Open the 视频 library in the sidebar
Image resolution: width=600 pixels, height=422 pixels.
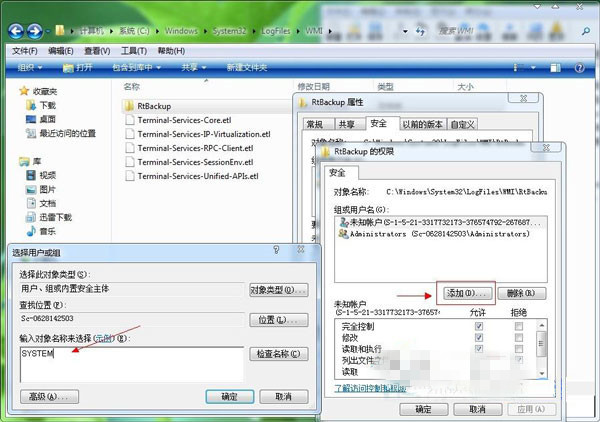pyautogui.click(x=47, y=175)
